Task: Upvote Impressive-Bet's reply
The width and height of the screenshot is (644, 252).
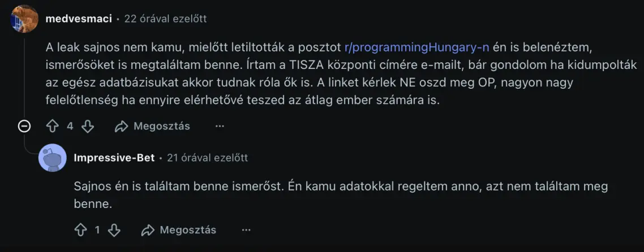Action: [x=80, y=230]
